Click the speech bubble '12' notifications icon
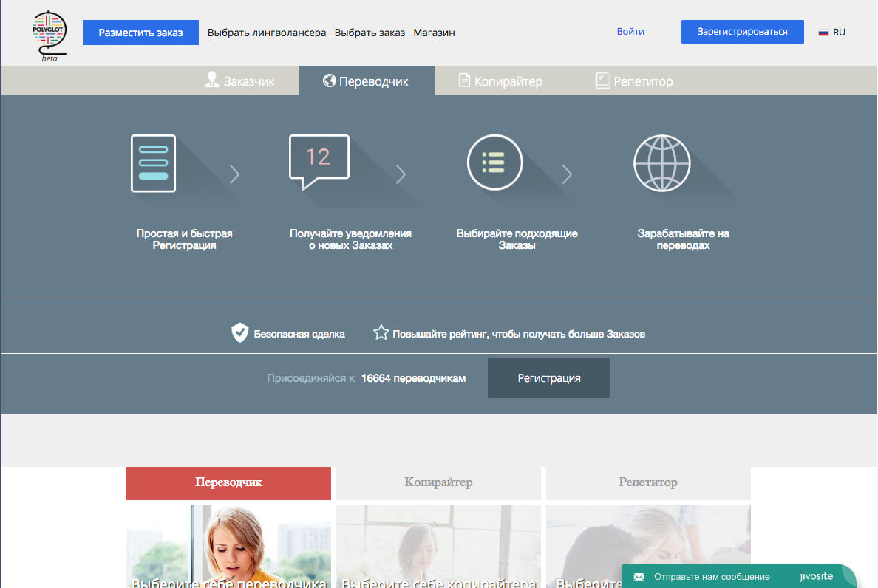 pos(319,162)
